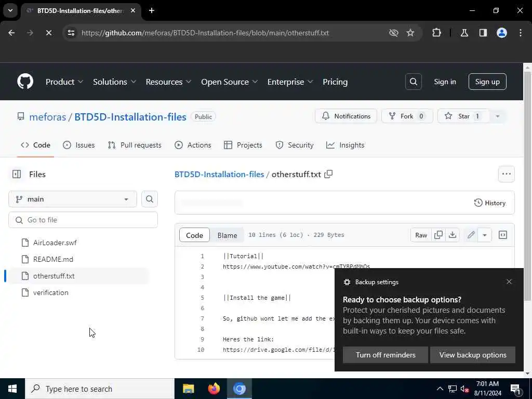Open File Explorer from the taskbar
Screen dimensions: 532x399
pos(188,389)
